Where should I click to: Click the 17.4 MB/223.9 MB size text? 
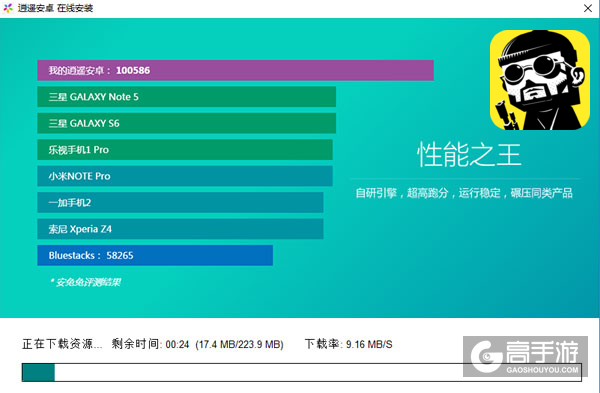pyautogui.click(x=239, y=344)
